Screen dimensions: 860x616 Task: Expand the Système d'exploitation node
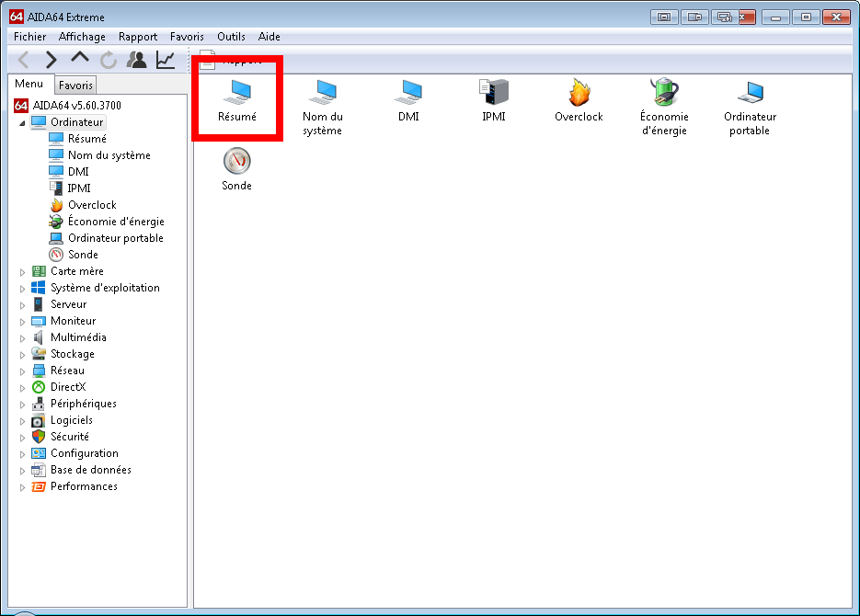coord(22,289)
